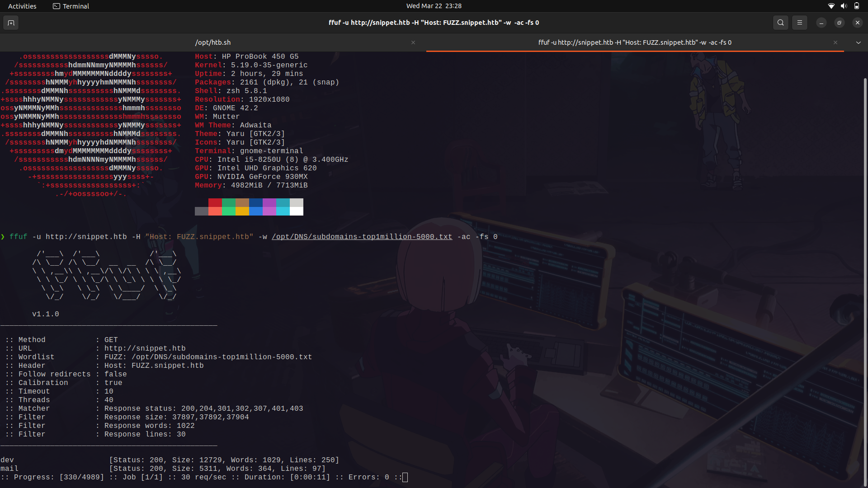Click the new-tab icon below the title bar
Screen dimensions: 868x488
(11, 22)
